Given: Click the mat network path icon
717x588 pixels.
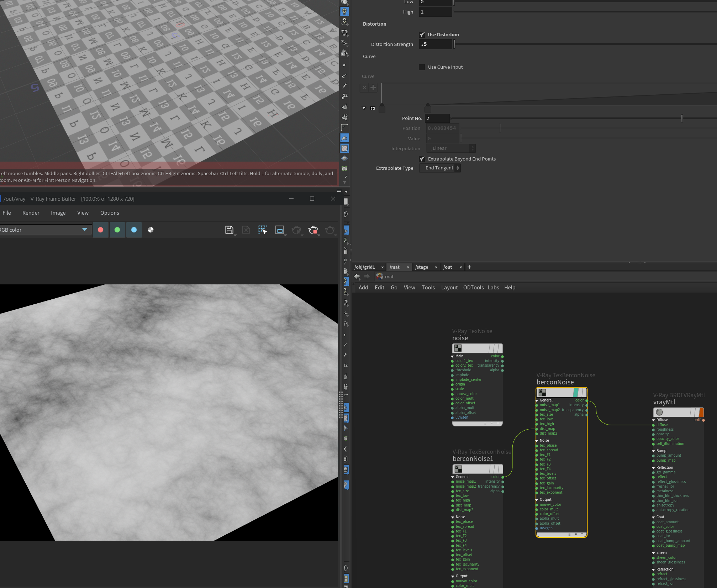Looking at the screenshot, I should pos(380,277).
